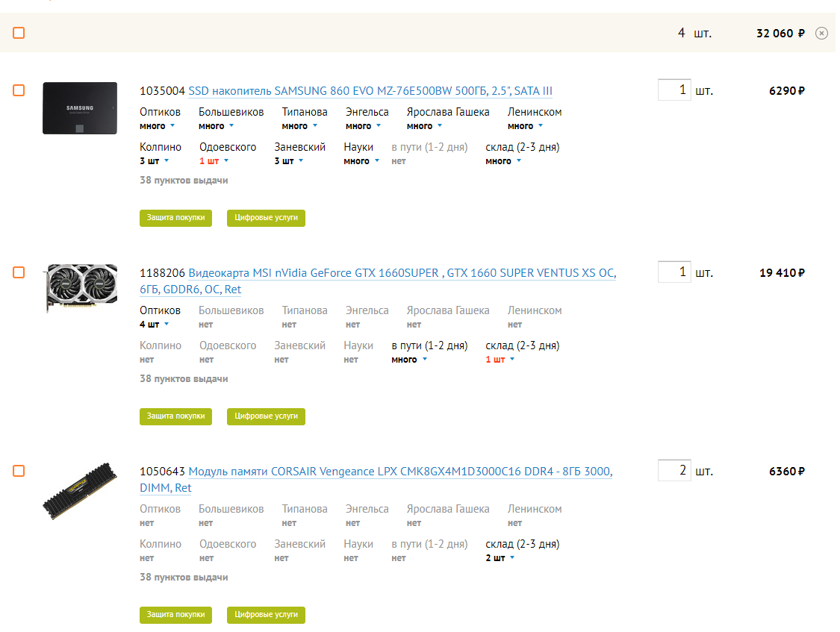Expand склад '1 шт' stock for MSI video card
The height and width of the screenshot is (632, 840).
tap(500, 360)
